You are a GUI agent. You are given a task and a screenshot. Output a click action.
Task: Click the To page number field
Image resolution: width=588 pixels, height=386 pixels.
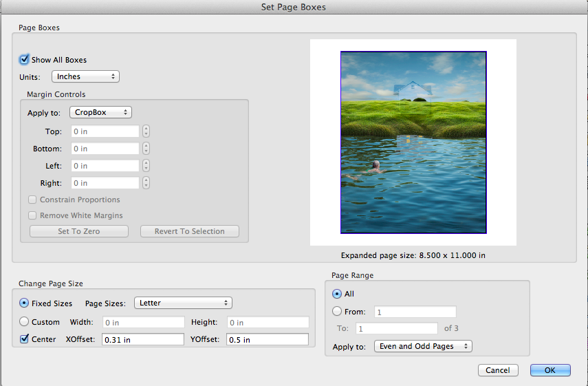(397, 329)
